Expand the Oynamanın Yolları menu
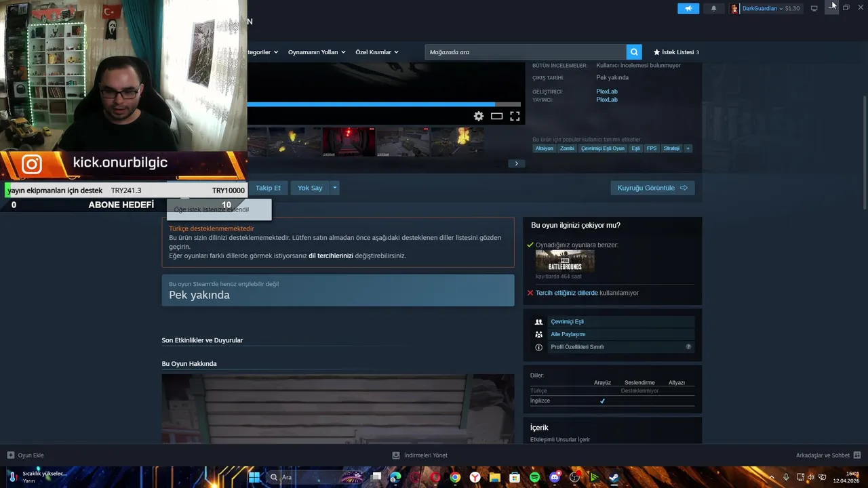Image resolution: width=868 pixels, height=488 pixels. coord(317,52)
